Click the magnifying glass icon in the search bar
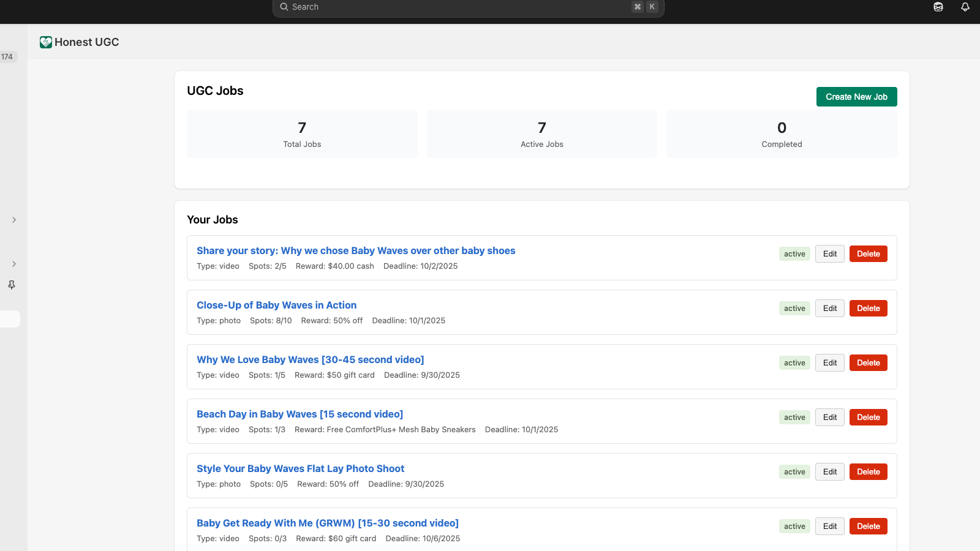Image resolution: width=980 pixels, height=551 pixels. click(284, 7)
